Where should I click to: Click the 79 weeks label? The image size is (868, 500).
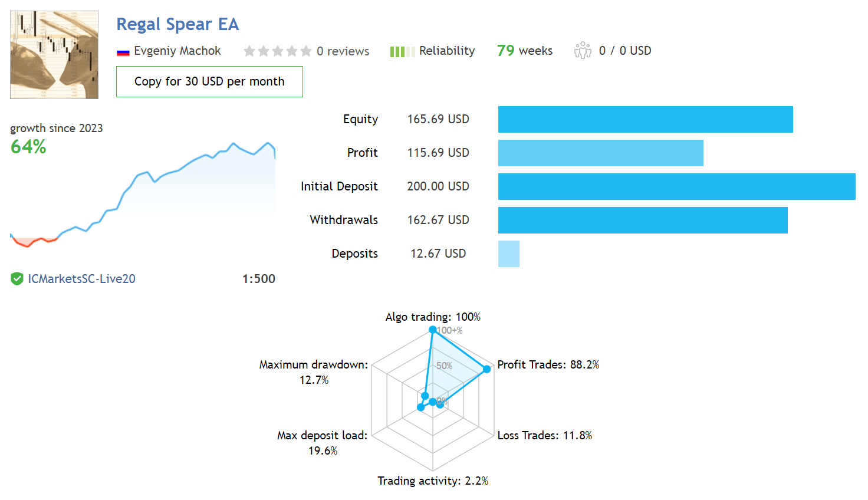click(524, 51)
